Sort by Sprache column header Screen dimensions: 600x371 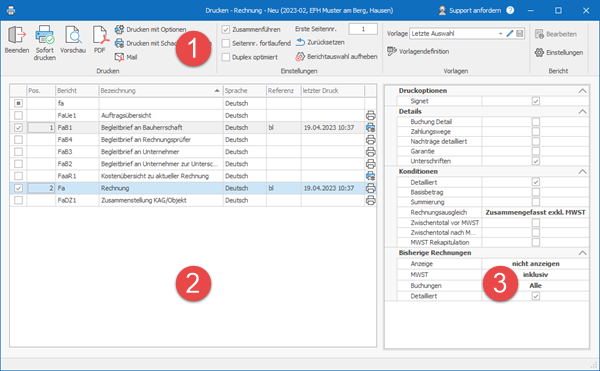(x=245, y=91)
